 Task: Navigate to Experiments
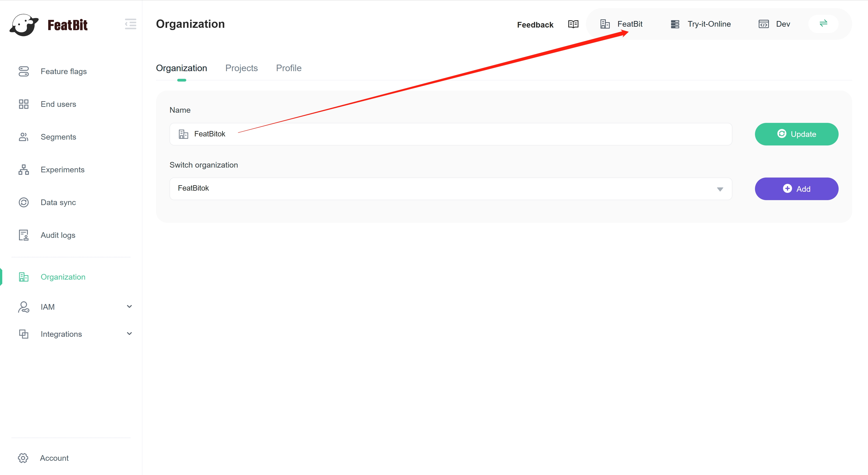(63, 169)
